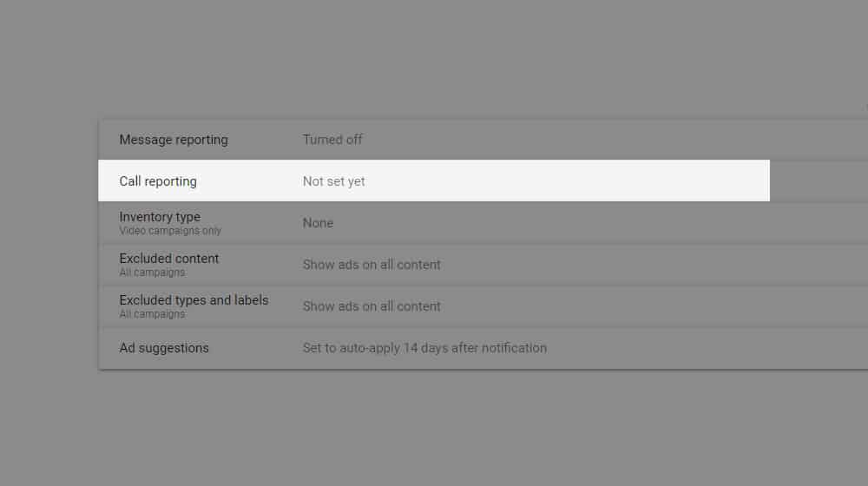Viewport: 868px width, 486px height.
Task: Click the 'Not set yet' call reporting value
Action: (334, 181)
